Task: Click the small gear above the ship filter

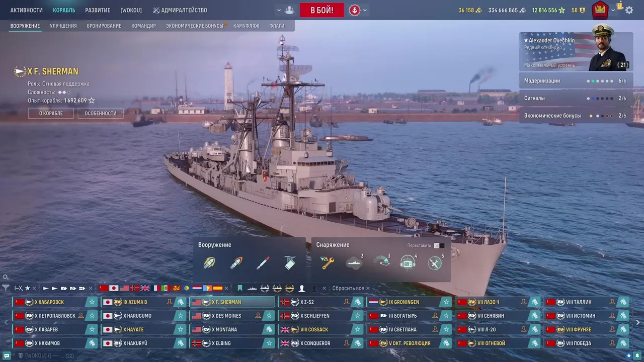Action: pyautogui.click(x=6, y=277)
